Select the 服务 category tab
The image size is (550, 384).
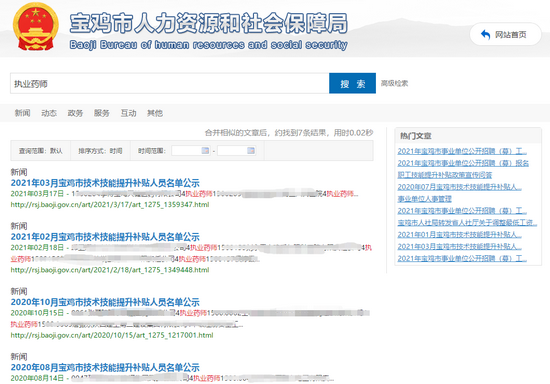click(102, 113)
